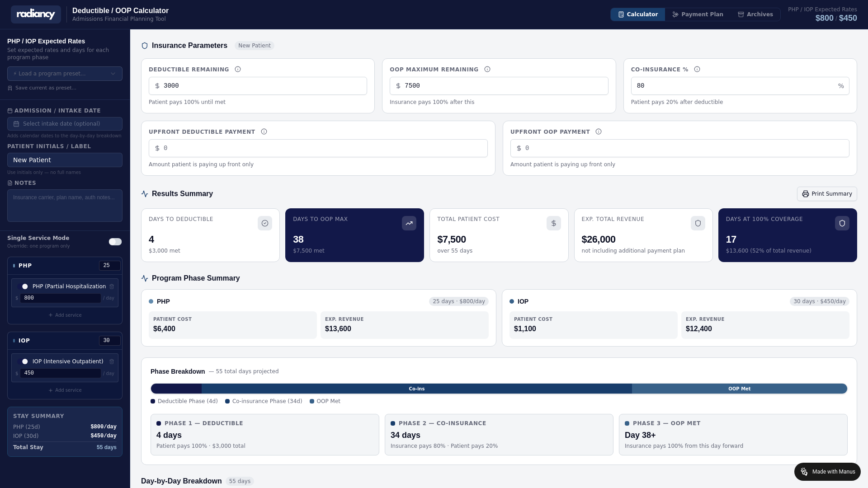Click the $800 / $450 expected rates header value
This screenshot has height=488, width=868.
coord(836,18)
